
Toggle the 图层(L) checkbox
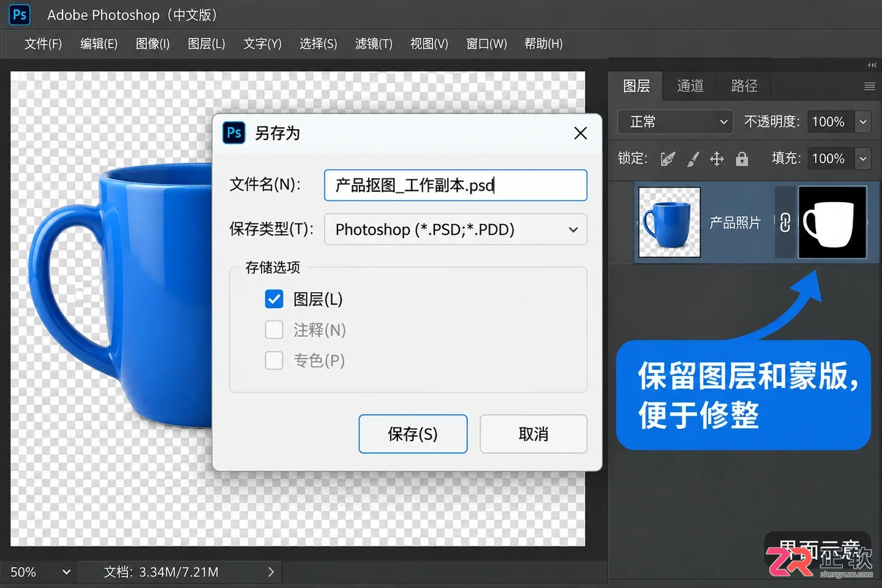pos(274,299)
